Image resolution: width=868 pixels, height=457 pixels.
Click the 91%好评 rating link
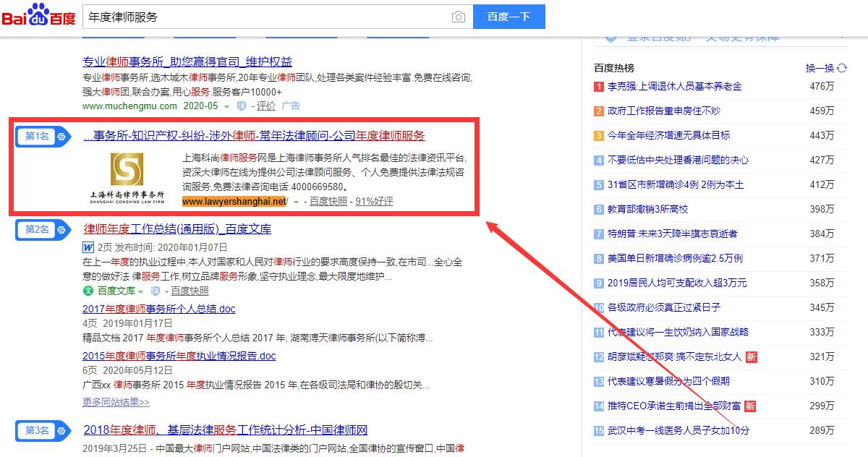[375, 201]
